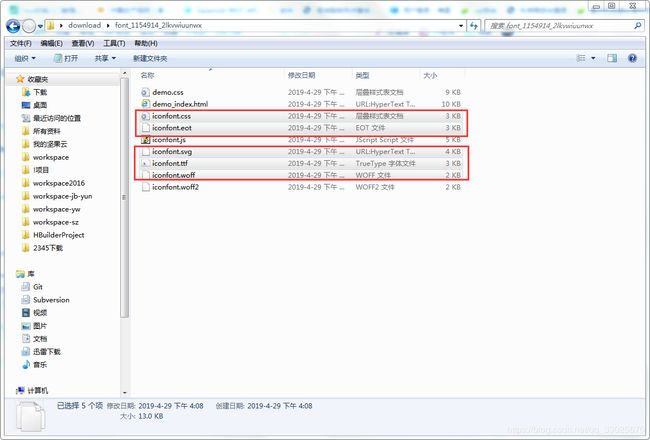Expand the 共享 toolbar dropdown
This screenshot has width=650, height=440.
[105, 58]
